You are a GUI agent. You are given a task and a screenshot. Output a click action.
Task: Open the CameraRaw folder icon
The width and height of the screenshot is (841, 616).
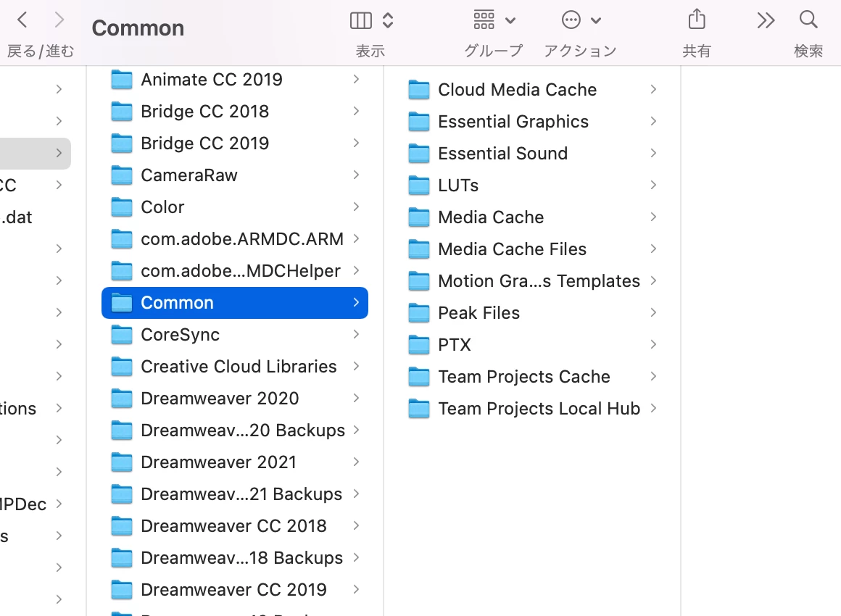122,175
